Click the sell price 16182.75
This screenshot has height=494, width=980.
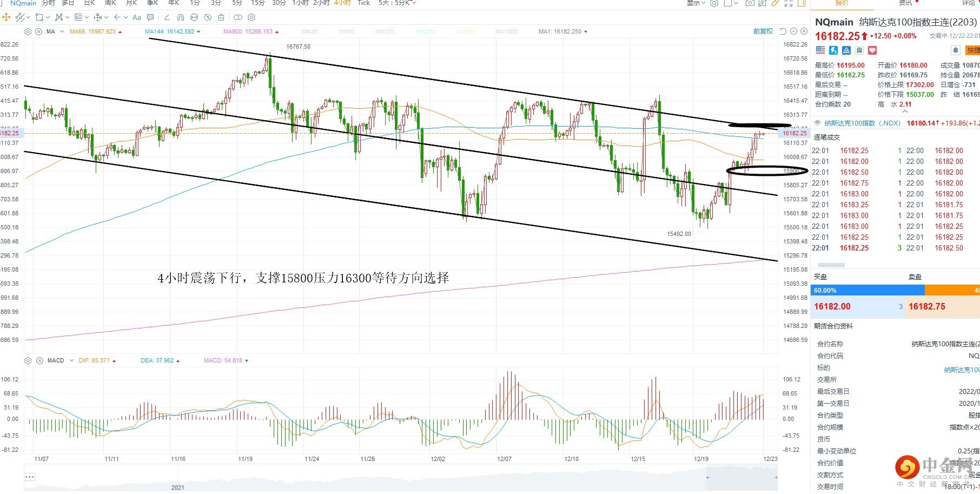point(927,306)
